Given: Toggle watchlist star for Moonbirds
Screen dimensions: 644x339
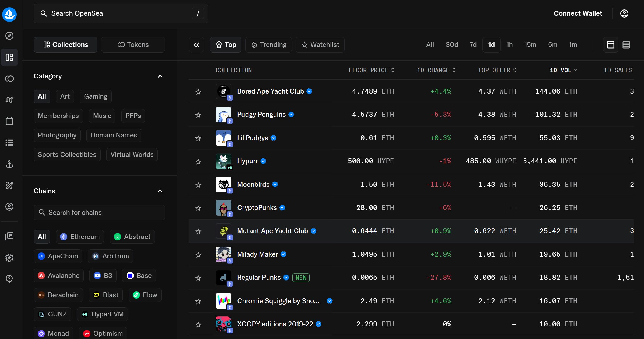Looking at the screenshot, I should click(x=198, y=185).
